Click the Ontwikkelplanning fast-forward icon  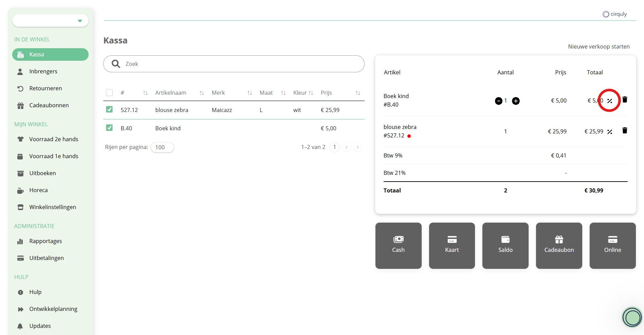[x=20, y=309]
